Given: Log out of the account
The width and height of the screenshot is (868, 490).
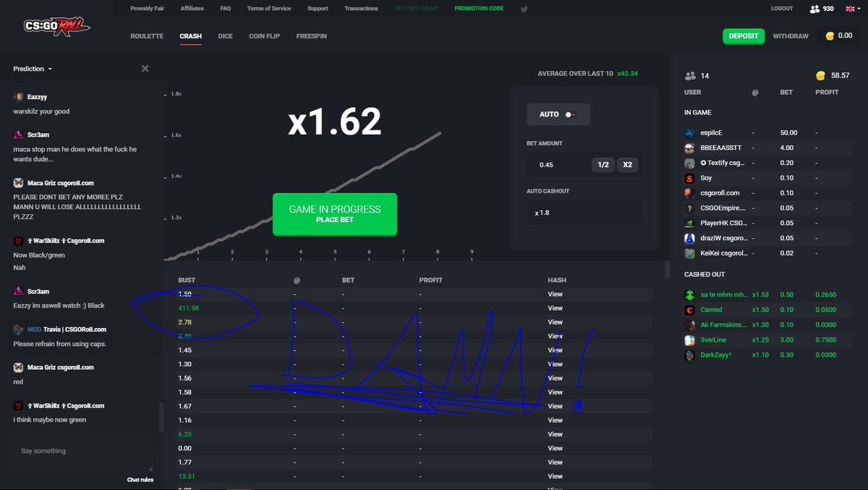Looking at the screenshot, I should click(782, 9).
